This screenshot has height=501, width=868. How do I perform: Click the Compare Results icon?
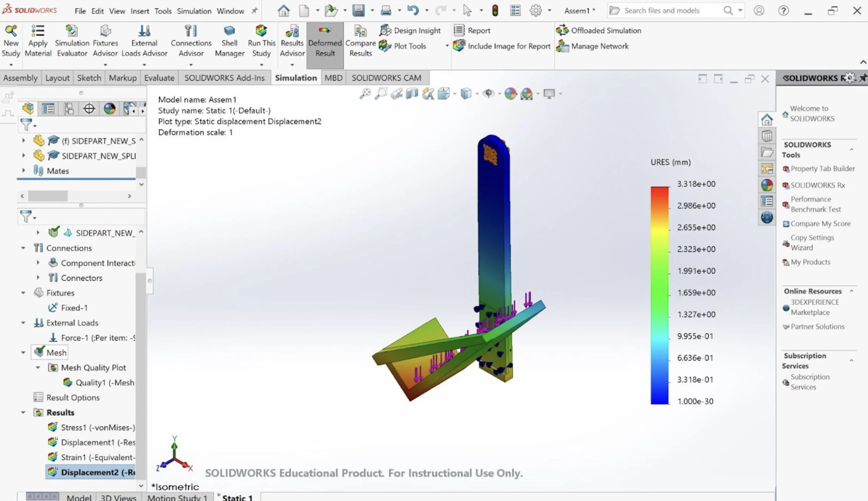(360, 31)
